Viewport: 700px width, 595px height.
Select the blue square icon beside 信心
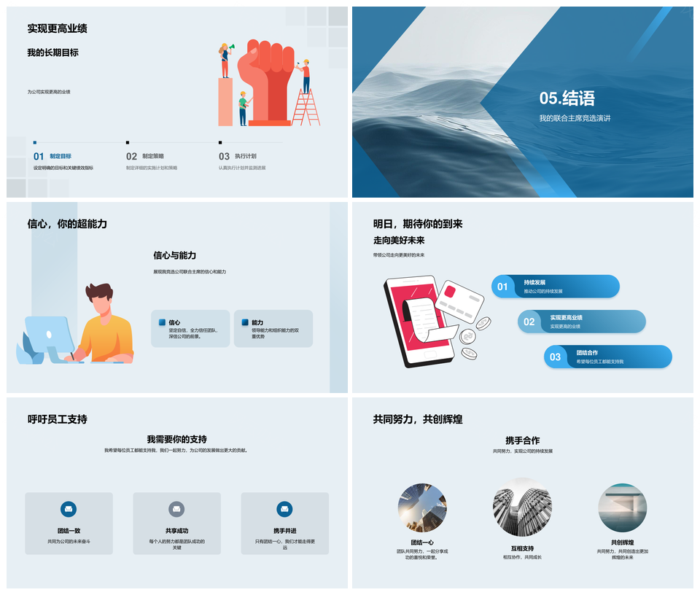point(162,322)
